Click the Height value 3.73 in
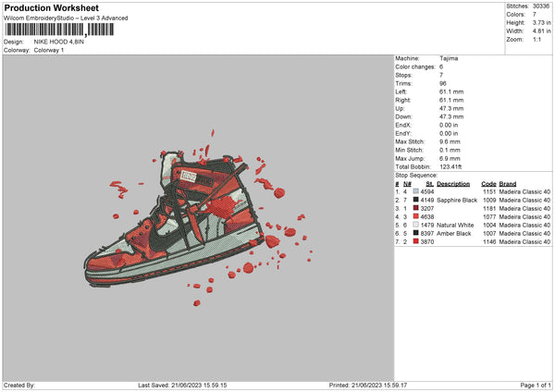Image resolution: width=555 pixels, height=392 pixels. click(x=542, y=22)
